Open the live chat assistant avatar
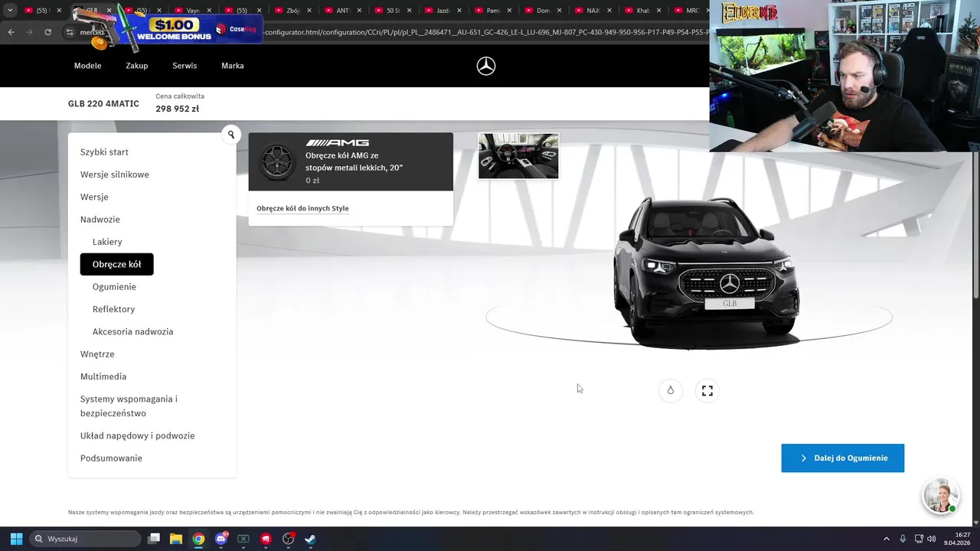 [940, 495]
